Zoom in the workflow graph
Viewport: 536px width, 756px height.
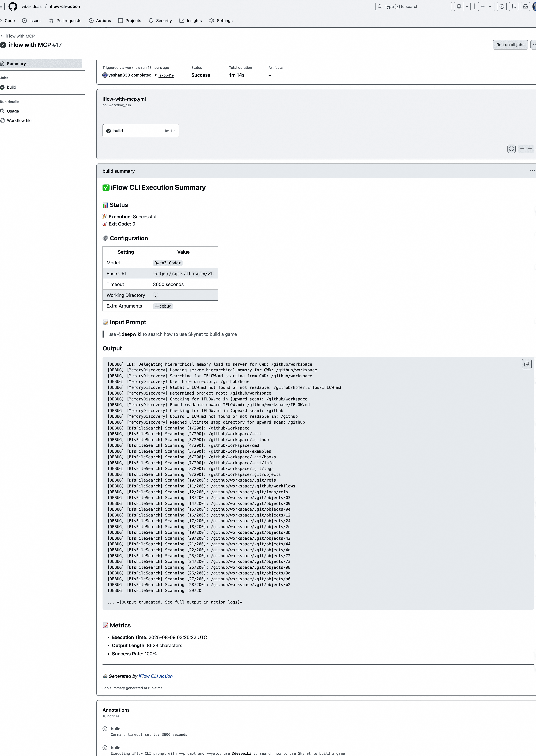pos(530,149)
